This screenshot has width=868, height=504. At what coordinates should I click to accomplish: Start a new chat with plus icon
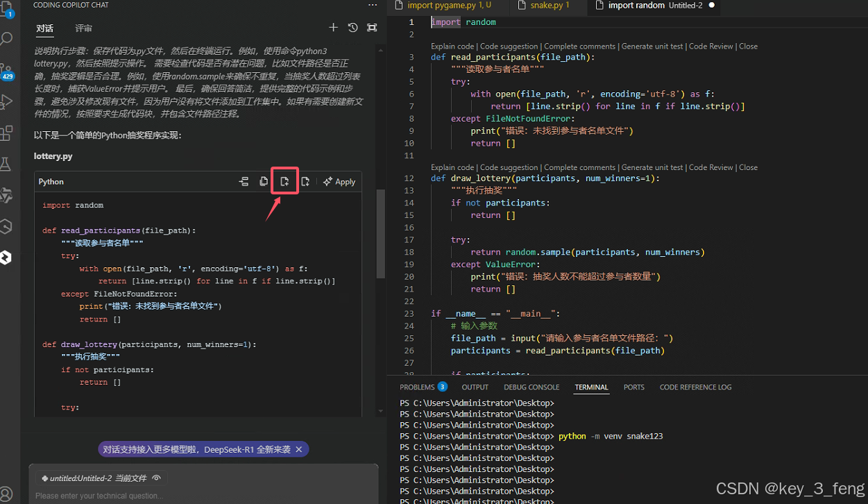tap(333, 28)
